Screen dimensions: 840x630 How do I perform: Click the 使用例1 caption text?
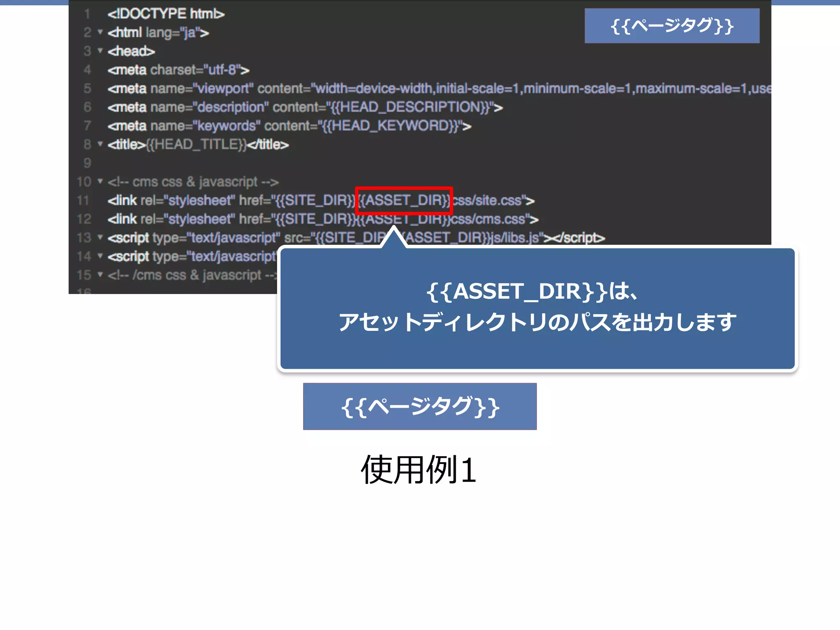pyautogui.click(x=419, y=470)
